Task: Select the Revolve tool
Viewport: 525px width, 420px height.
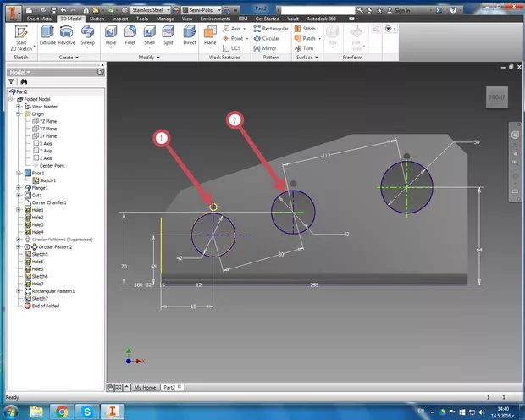Action: pyautogui.click(x=68, y=36)
